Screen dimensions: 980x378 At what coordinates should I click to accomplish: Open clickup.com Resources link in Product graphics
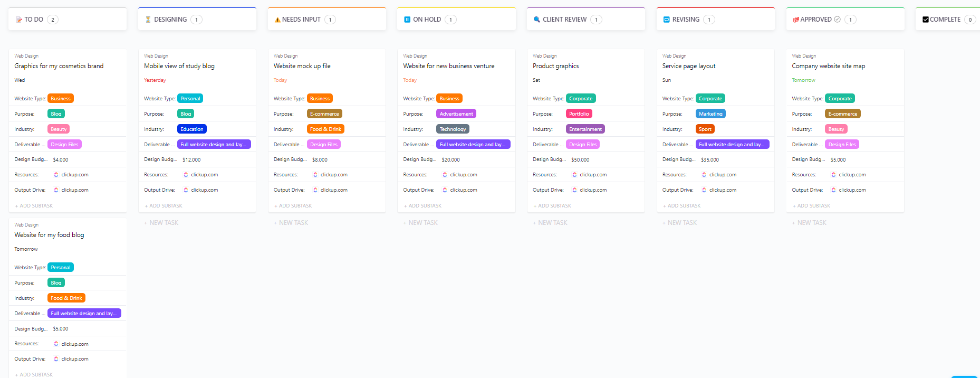point(590,175)
